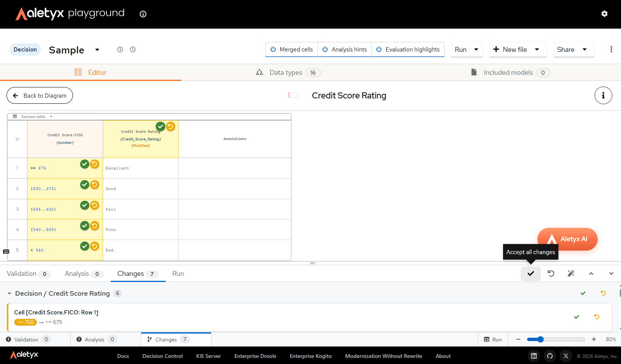Image resolution: width=621 pixels, height=364 pixels.
Task: Revert the change on row [540..585)
Action: pos(95,226)
